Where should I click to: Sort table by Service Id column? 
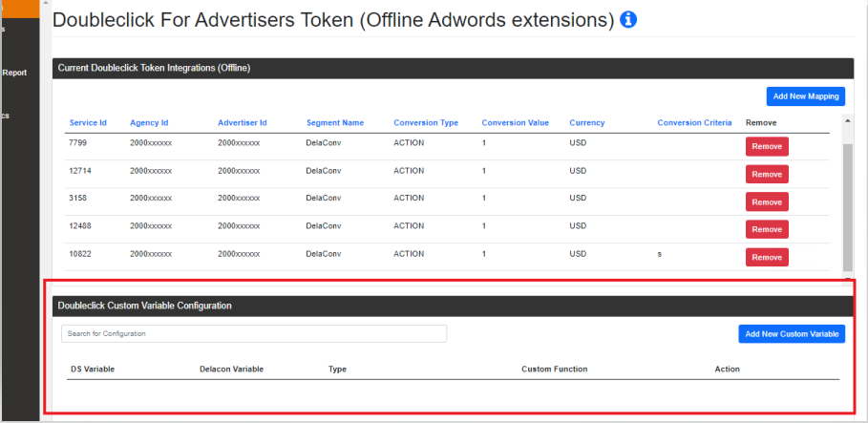point(88,123)
